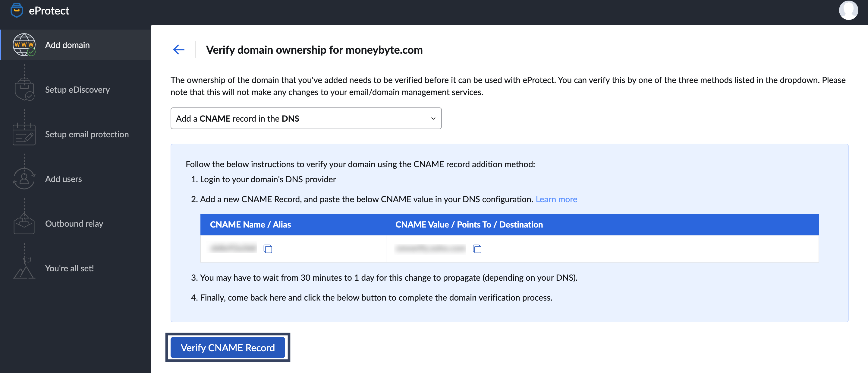
Task: Click the You're all set mountain flag icon
Action: click(24, 268)
